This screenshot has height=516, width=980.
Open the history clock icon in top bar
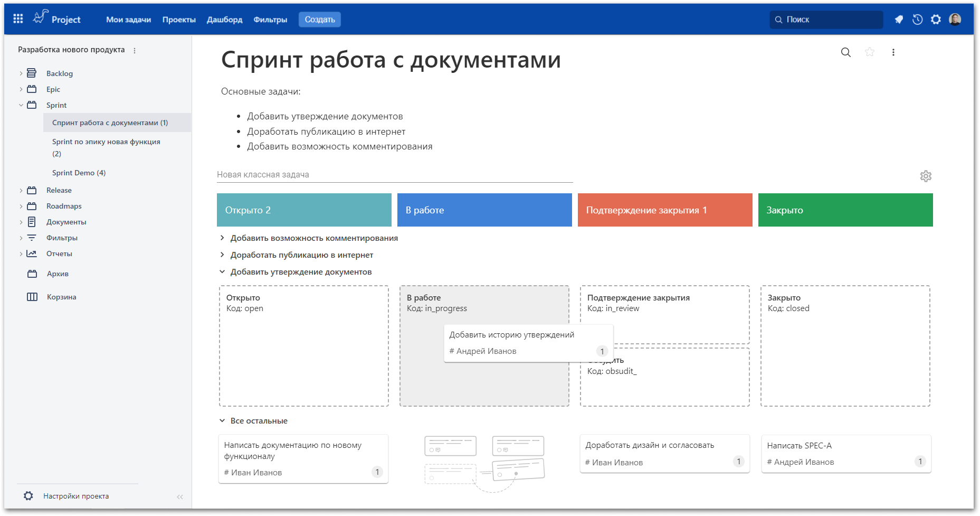(x=917, y=19)
